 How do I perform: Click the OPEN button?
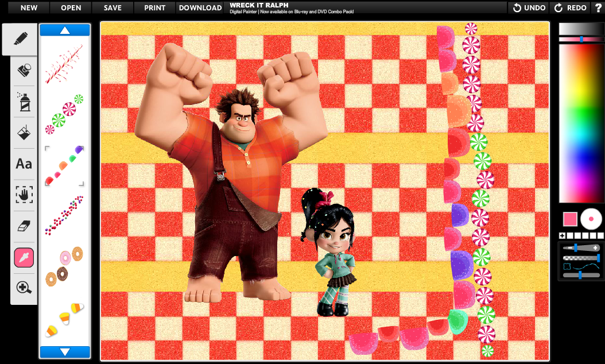click(71, 7)
